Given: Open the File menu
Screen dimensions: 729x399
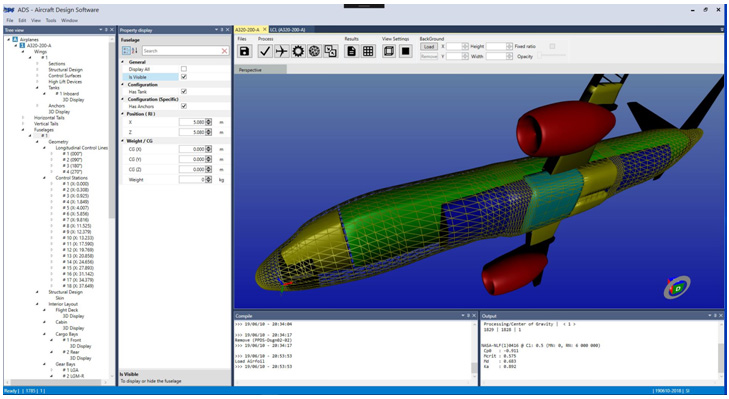Looking at the screenshot, I should point(10,20).
